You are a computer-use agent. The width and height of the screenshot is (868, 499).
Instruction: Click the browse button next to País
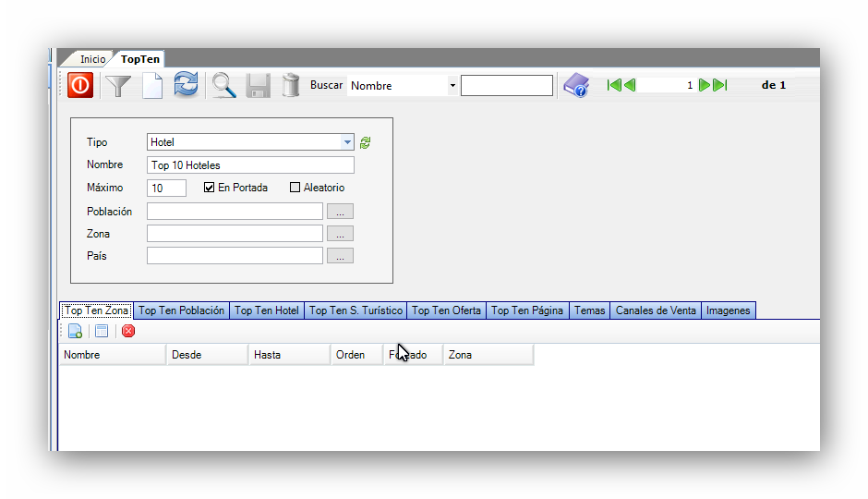[340, 256]
